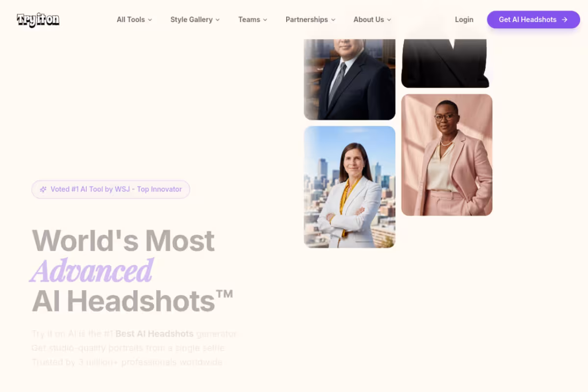Expand the All Tools menu

point(134,20)
